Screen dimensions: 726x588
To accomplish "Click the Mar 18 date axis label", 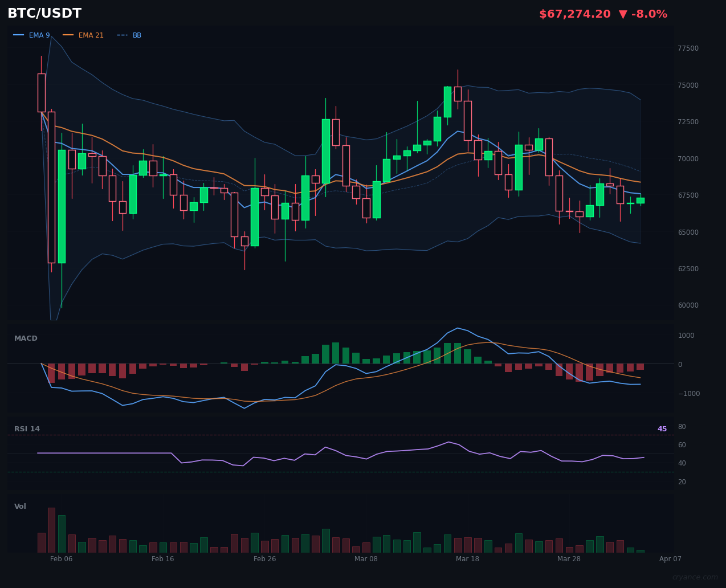I will coord(467,559).
